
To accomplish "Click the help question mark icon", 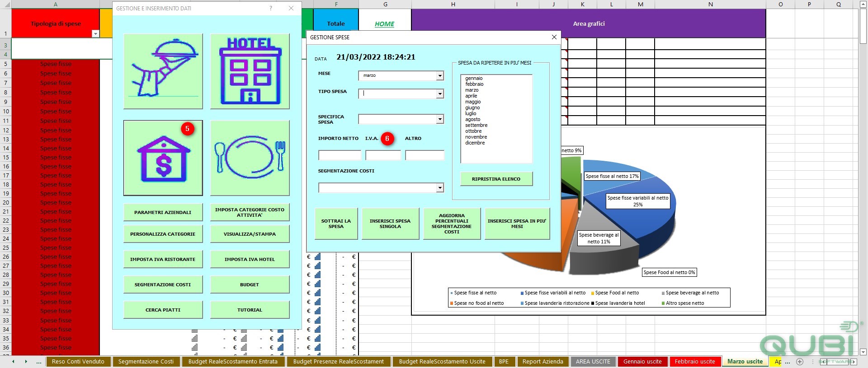I will (271, 8).
